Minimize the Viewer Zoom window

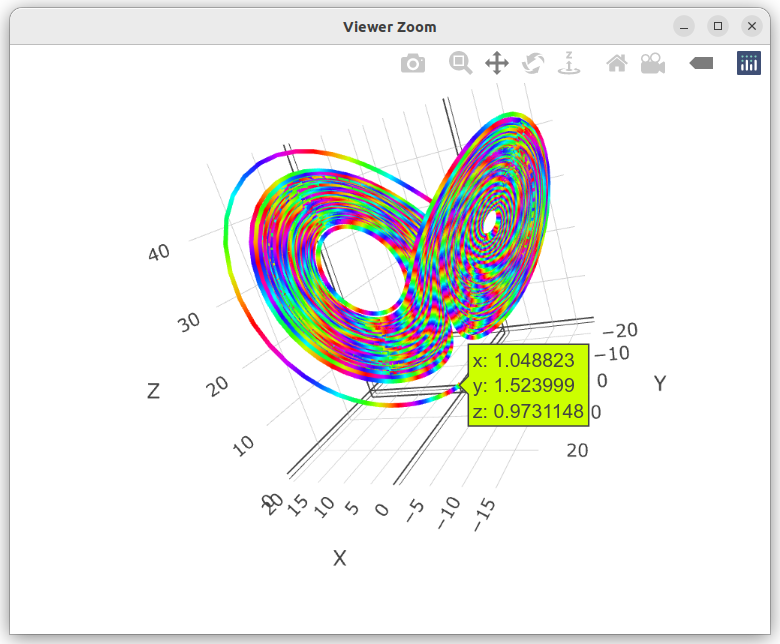click(x=684, y=27)
